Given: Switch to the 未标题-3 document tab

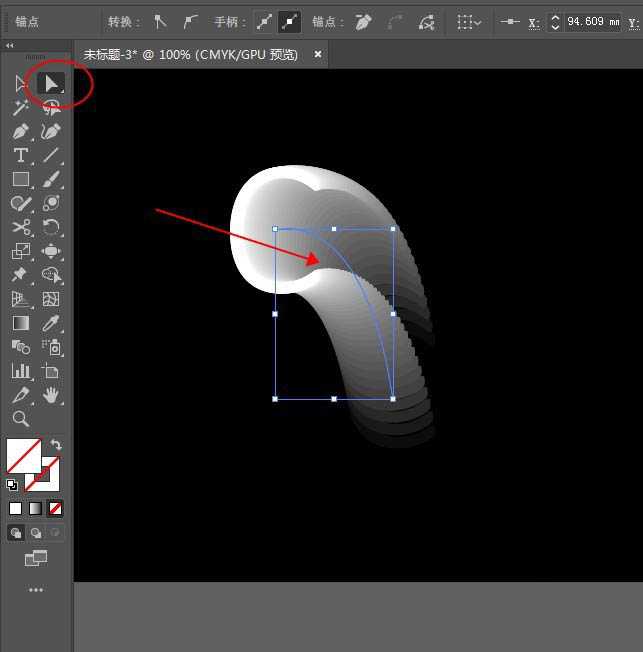Looking at the screenshot, I should (x=190, y=55).
